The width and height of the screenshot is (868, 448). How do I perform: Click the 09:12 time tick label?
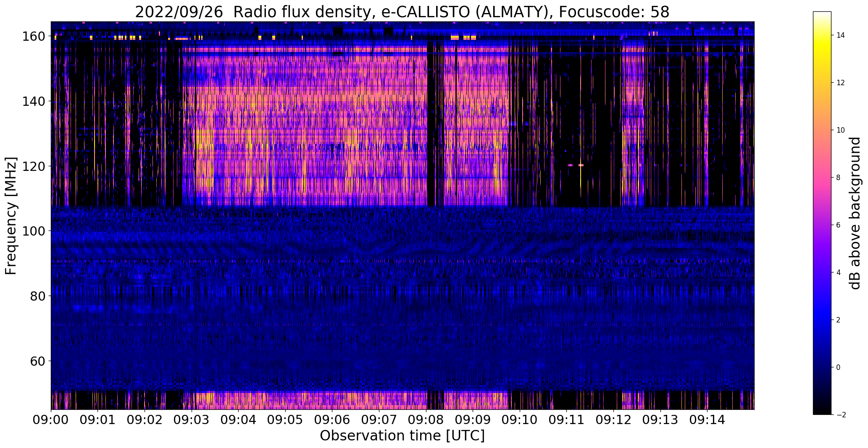click(x=614, y=419)
